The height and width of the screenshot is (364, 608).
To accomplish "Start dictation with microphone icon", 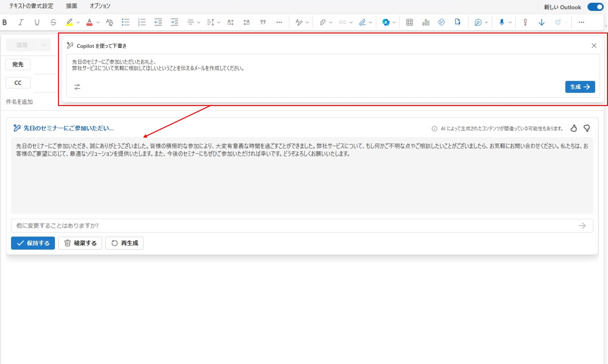I will (x=502, y=22).
